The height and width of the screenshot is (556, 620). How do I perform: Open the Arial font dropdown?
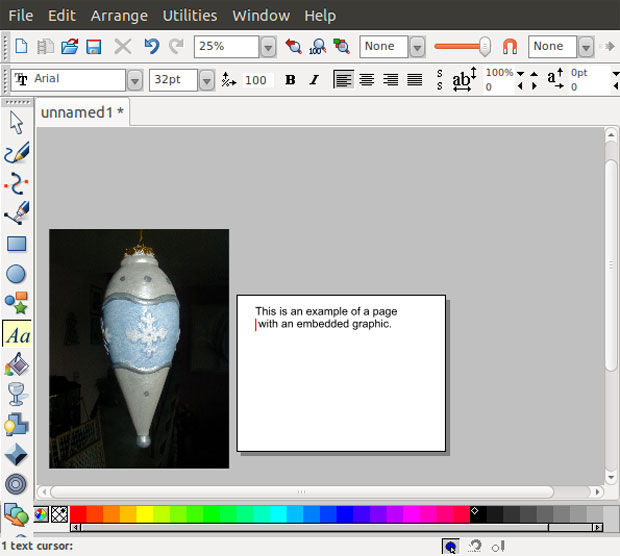(135, 81)
